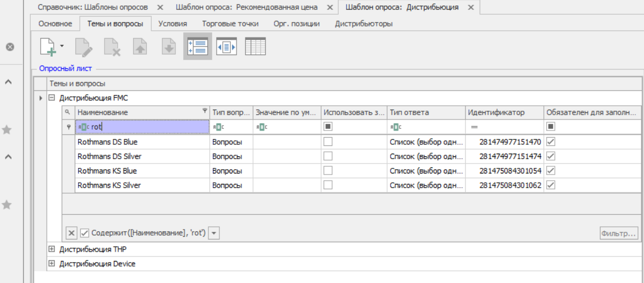The width and height of the screenshot is (644, 283).
Task: Sort by the Идентификатор column header
Action: tap(505, 112)
